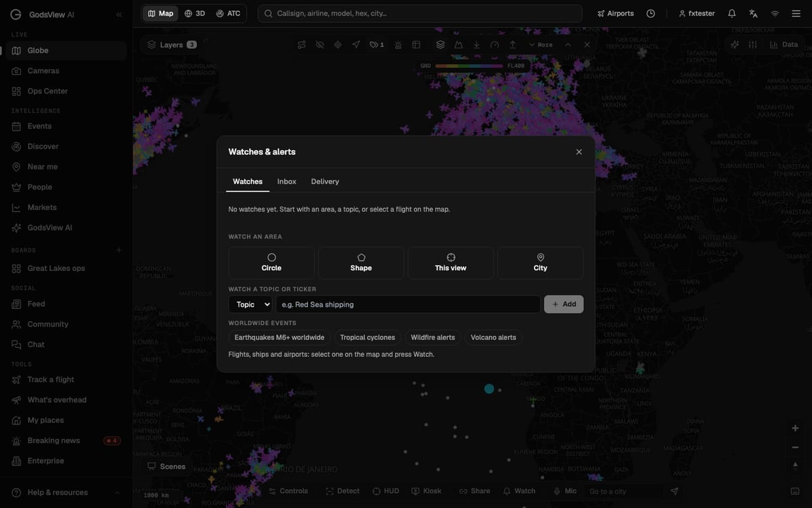Watch a Circle area
The width and height of the screenshot is (812, 508).
pos(271,263)
